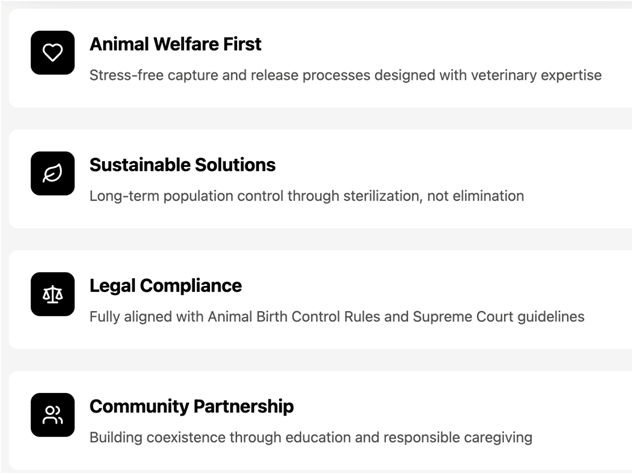Click the leaf icon for Sustainable Solutions
The height and width of the screenshot is (474, 633).
[52, 173]
